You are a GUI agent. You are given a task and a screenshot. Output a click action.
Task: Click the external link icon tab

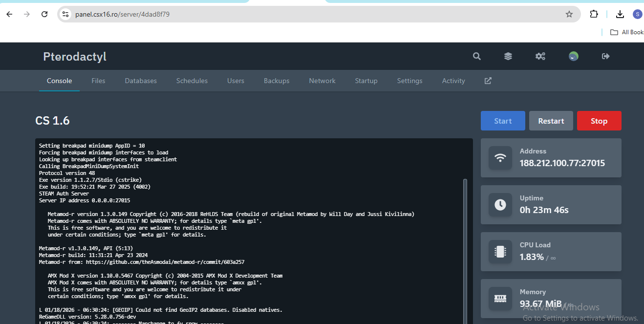(x=488, y=81)
